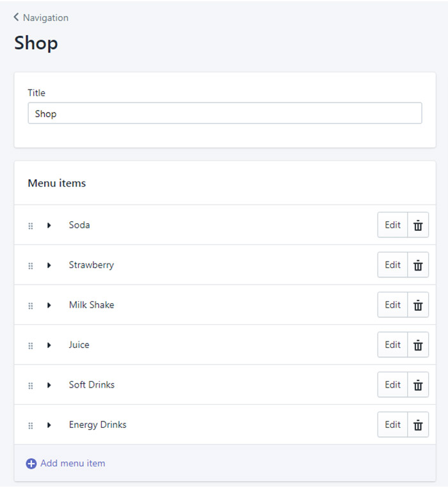The width and height of the screenshot is (448, 488).
Task: Expand the Milk Shake submenu arrow
Action: click(x=49, y=305)
